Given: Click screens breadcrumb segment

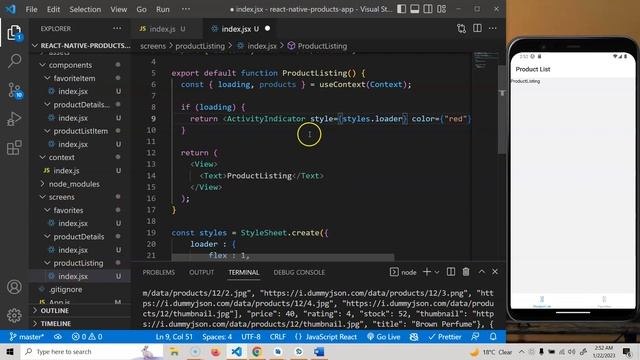Looking at the screenshot, I should click(x=153, y=46).
